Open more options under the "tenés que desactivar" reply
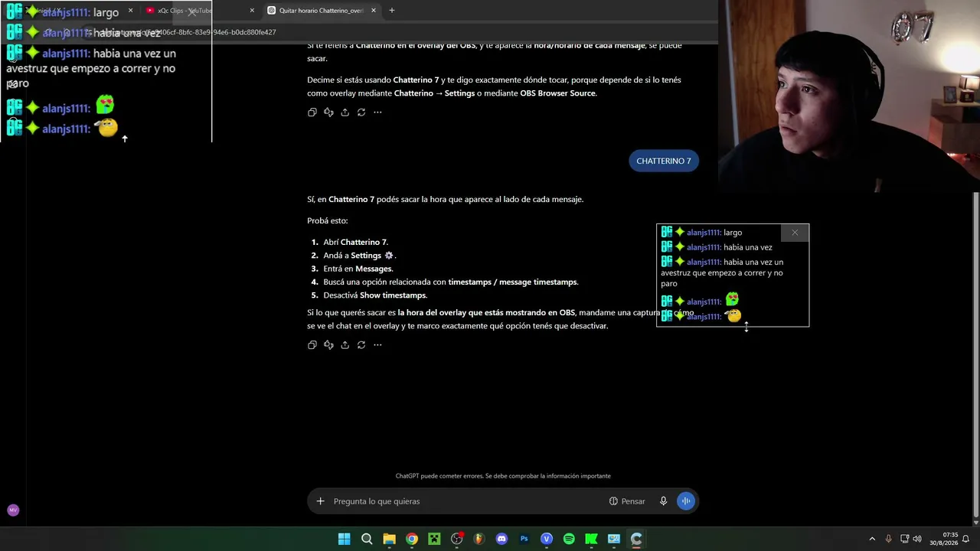980x551 pixels. [x=377, y=345]
